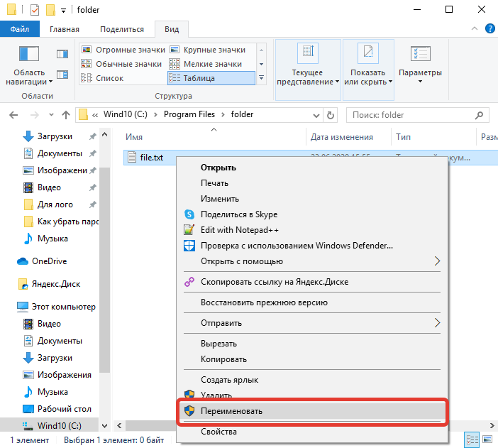Screen dimensions: 498x448
Task: Select the file.txt file
Action: pos(152,158)
